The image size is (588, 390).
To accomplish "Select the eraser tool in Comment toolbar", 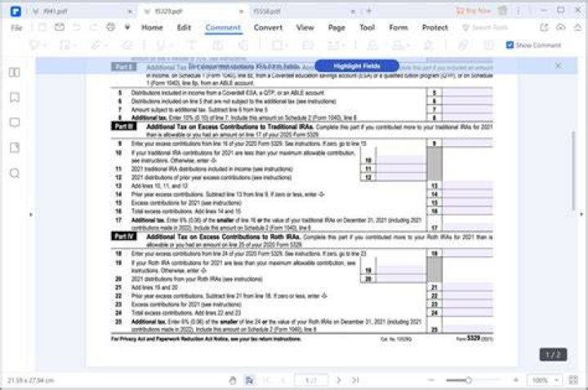I will [127, 45].
